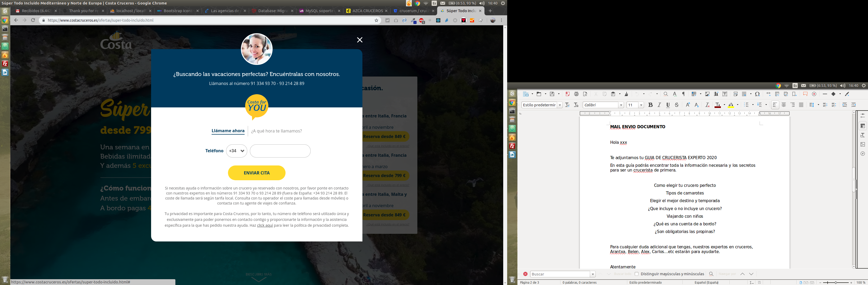
Task: Switch to the MySQL soporte browser tab
Action: 319,11
